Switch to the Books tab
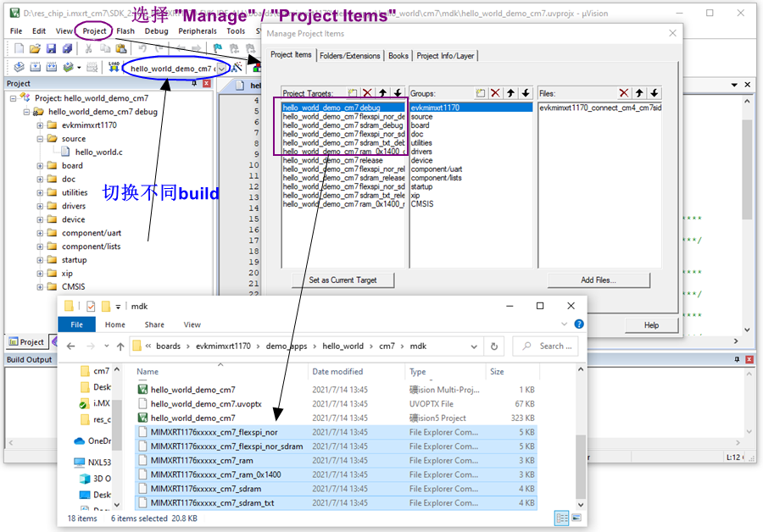This screenshot has height=532, width=763. (x=398, y=56)
